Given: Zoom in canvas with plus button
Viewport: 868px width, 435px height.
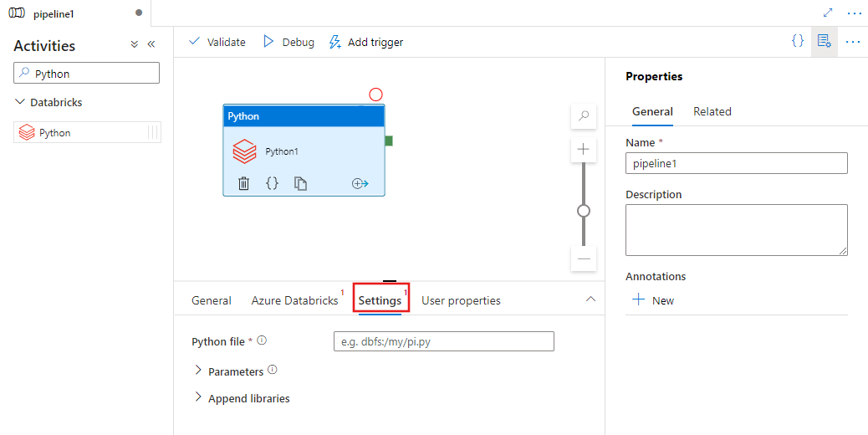Looking at the screenshot, I should [x=584, y=150].
